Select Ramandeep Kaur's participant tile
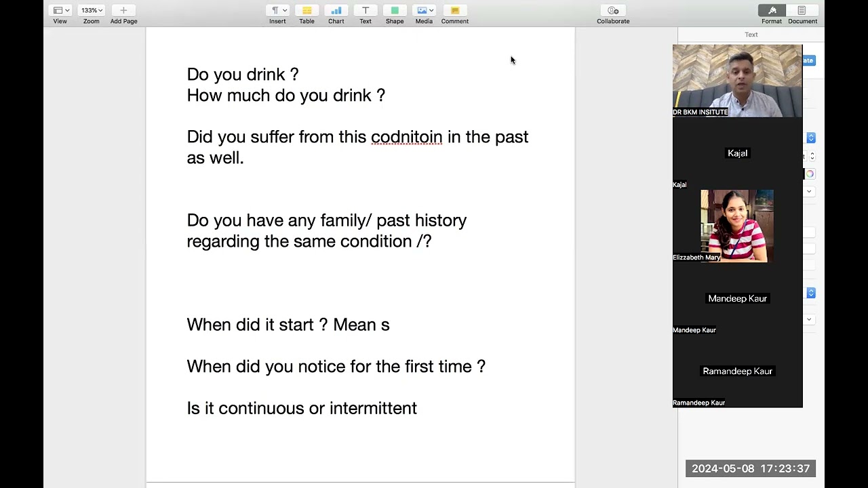The width and height of the screenshot is (868, 488). [737, 371]
